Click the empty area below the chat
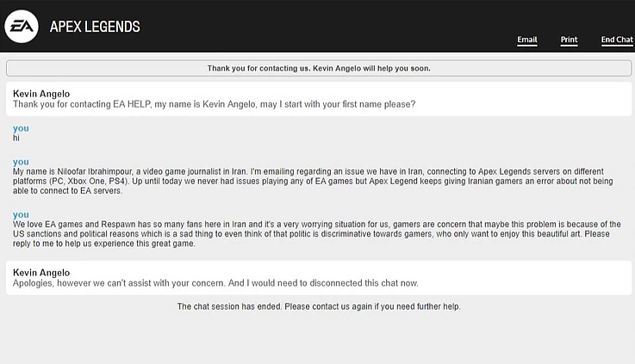635x364 pixels. [318, 340]
